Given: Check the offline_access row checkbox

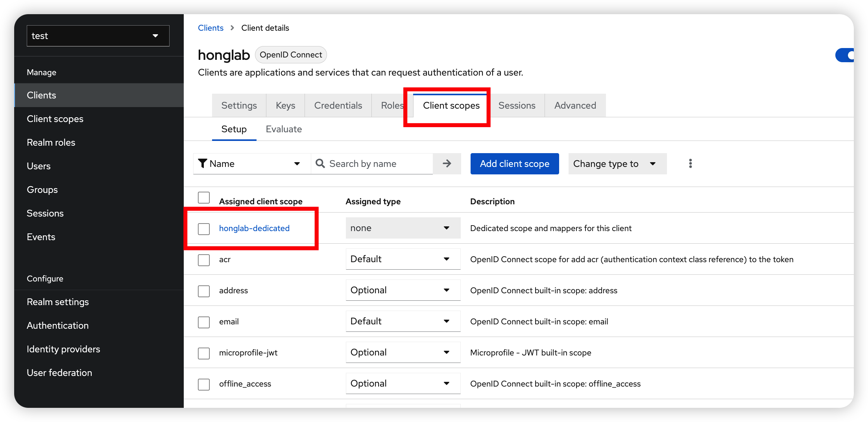Looking at the screenshot, I should (204, 384).
